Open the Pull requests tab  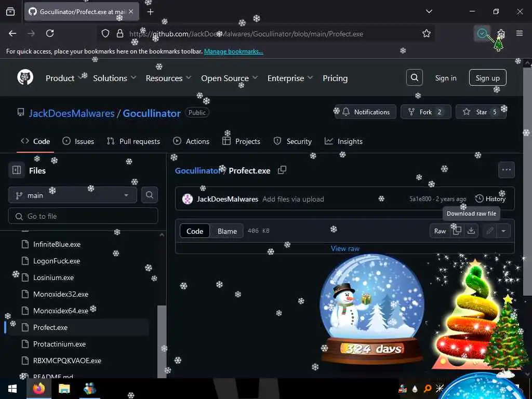pos(134,141)
